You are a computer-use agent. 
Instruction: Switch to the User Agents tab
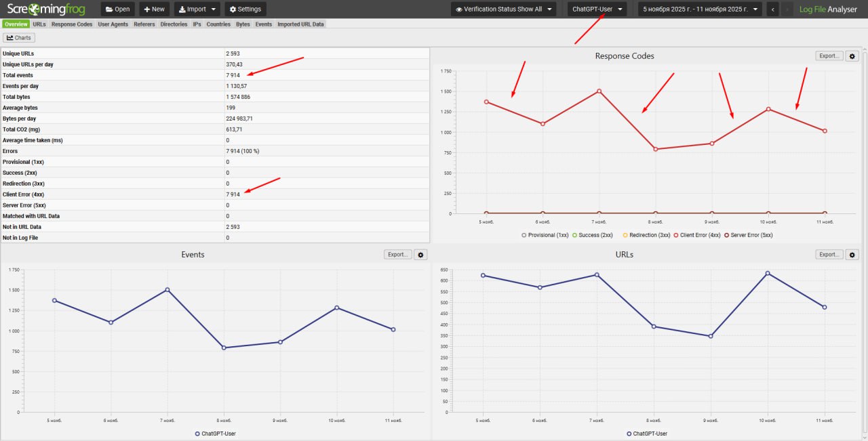point(114,24)
